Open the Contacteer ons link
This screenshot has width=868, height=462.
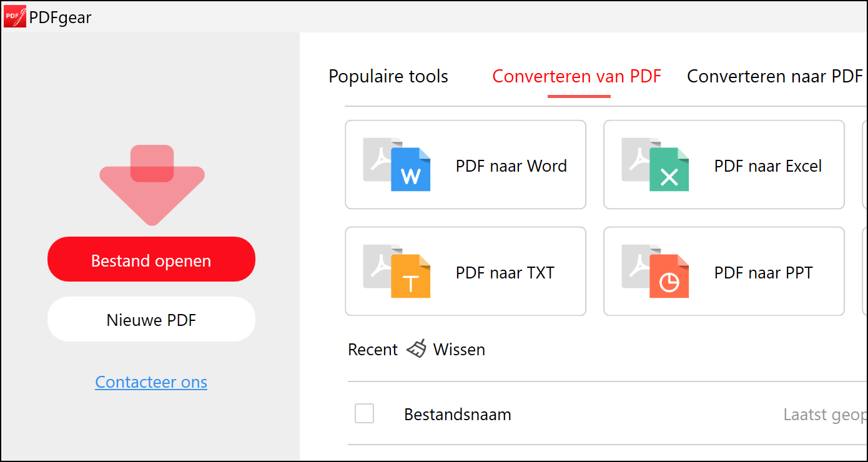coord(151,381)
